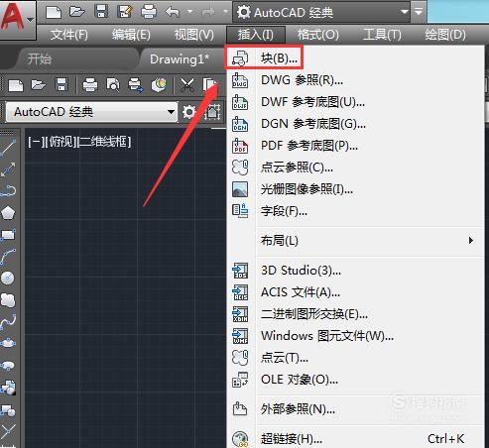
Task: Choose 字段(F)... menu item
Action: 355,211
